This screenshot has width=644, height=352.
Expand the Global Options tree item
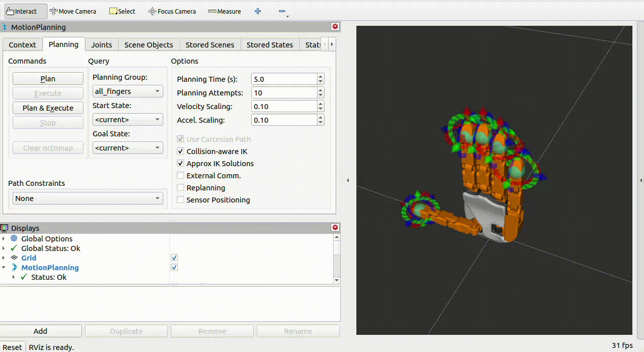click(4, 239)
